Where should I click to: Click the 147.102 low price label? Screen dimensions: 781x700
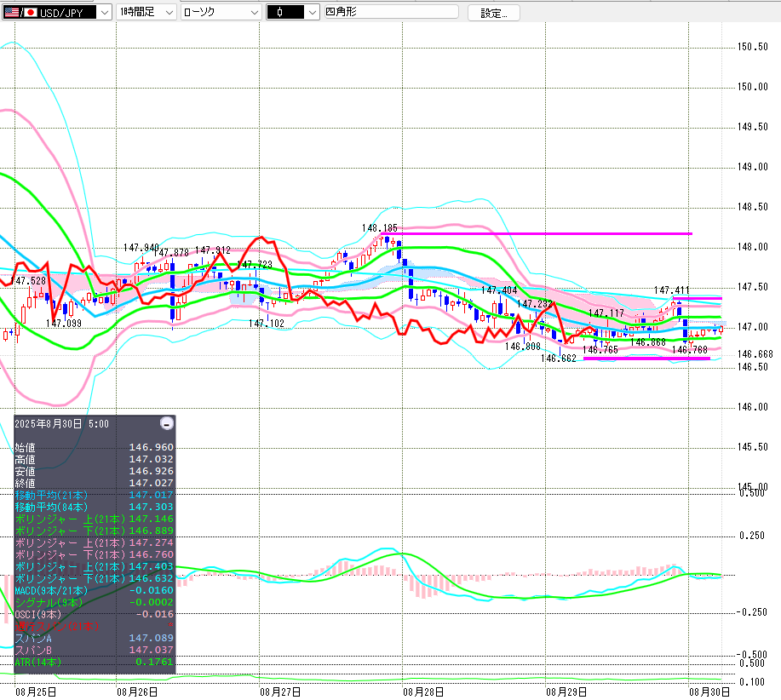[x=267, y=324]
